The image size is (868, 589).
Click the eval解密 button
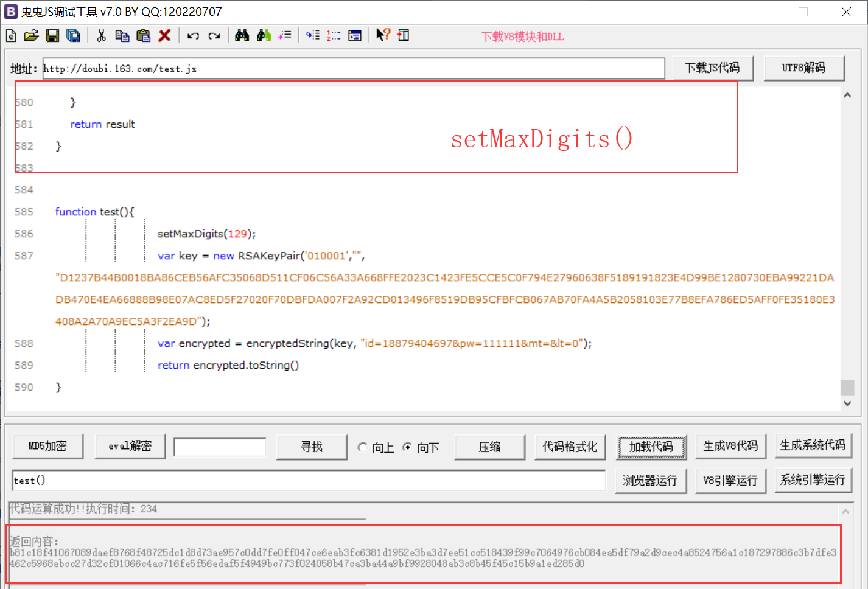pyautogui.click(x=130, y=446)
